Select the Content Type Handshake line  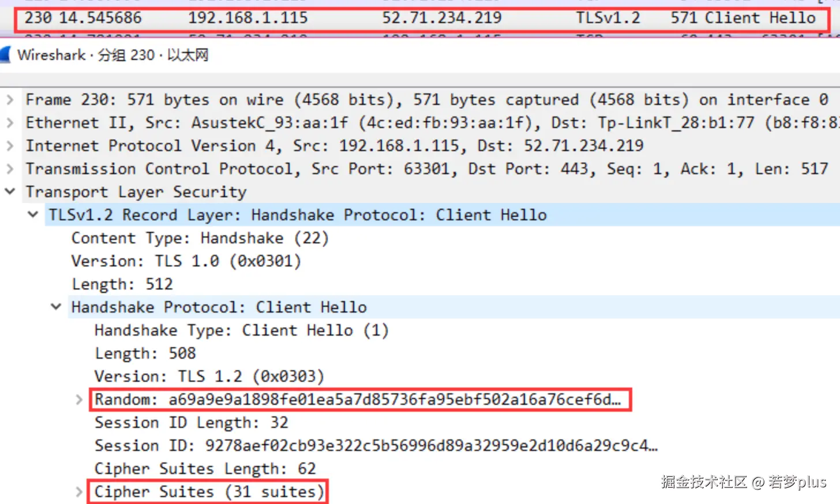200,238
